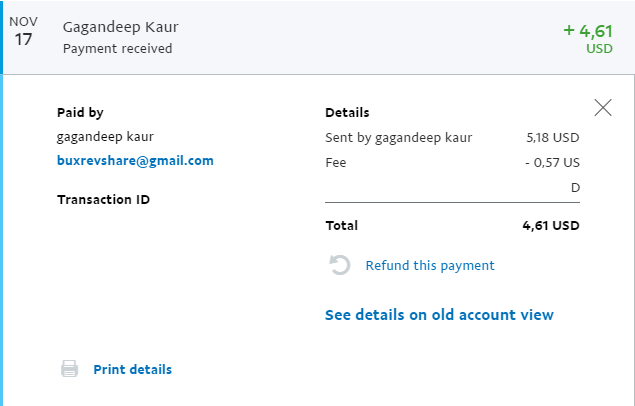Select the Gagandeep Kaur name in header

(x=121, y=27)
